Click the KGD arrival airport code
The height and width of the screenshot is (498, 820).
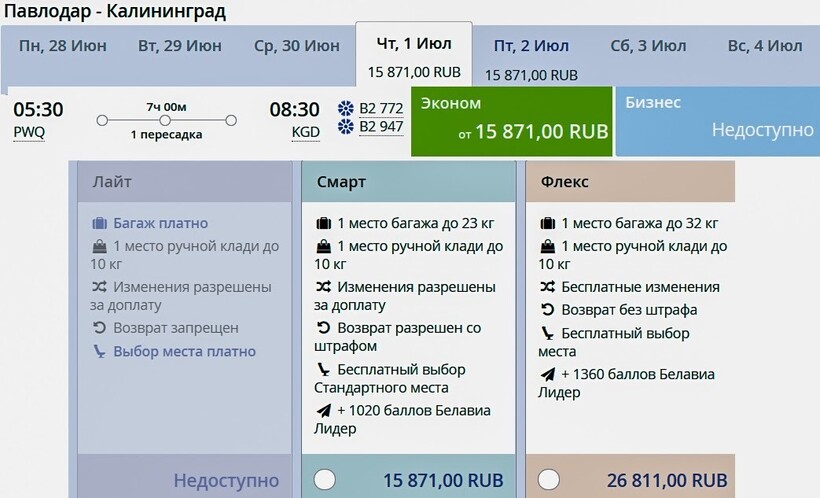(x=306, y=132)
